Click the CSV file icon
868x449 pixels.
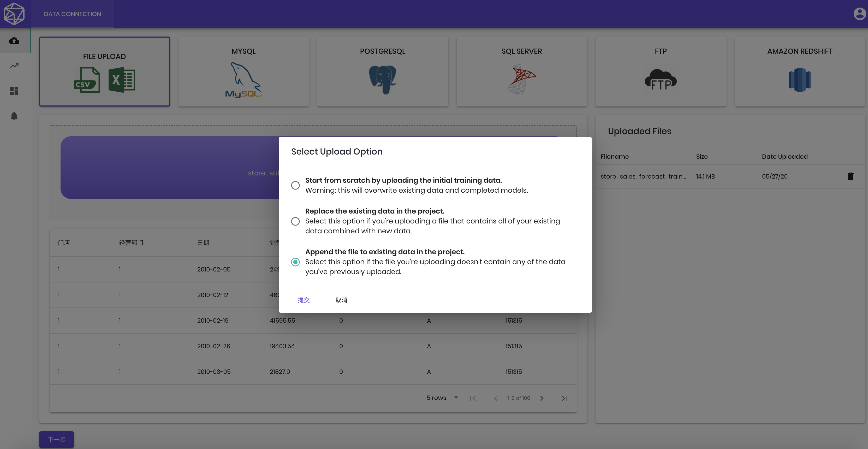tap(87, 80)
